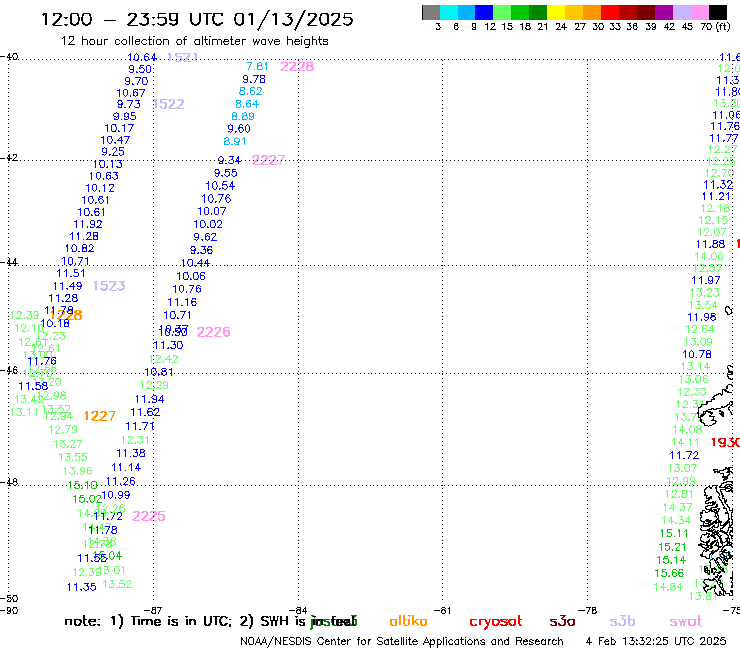The image size is (740, 650).
Task: Select the yellow legend swatch above 24
Action: tap(556, 12)
